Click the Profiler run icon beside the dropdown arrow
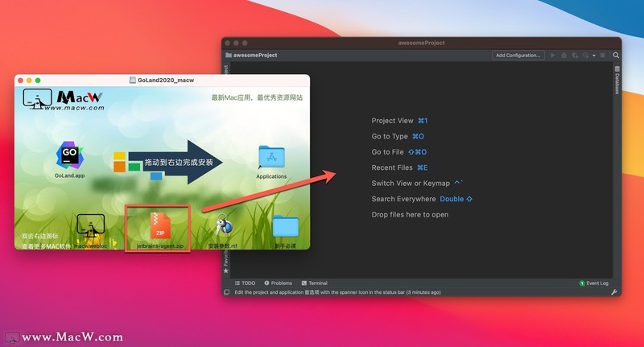This screenshot has height=347, width=644. (x=586, y=55)
